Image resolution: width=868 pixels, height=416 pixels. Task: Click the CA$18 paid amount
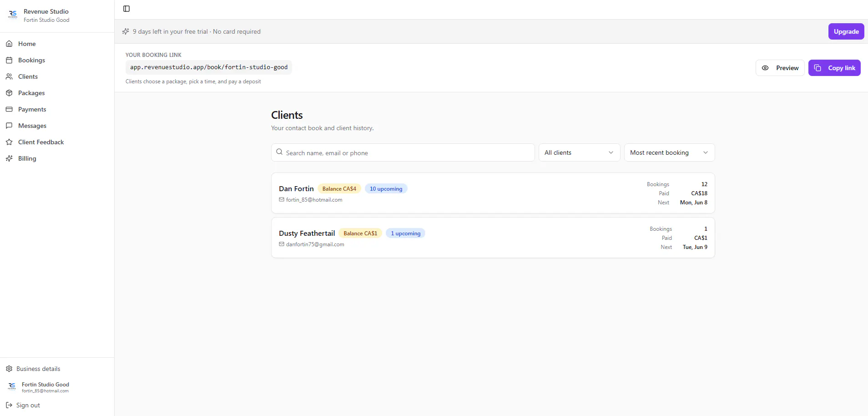699,193
